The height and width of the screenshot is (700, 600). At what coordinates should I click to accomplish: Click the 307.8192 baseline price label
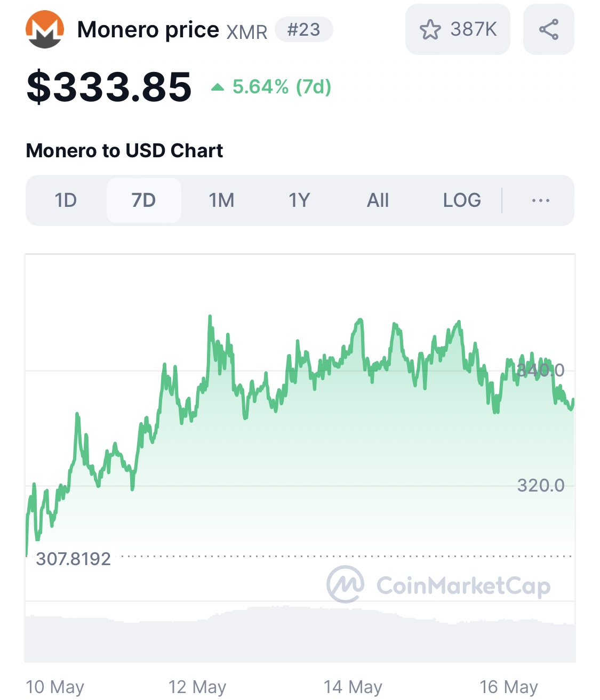(73, 559)
